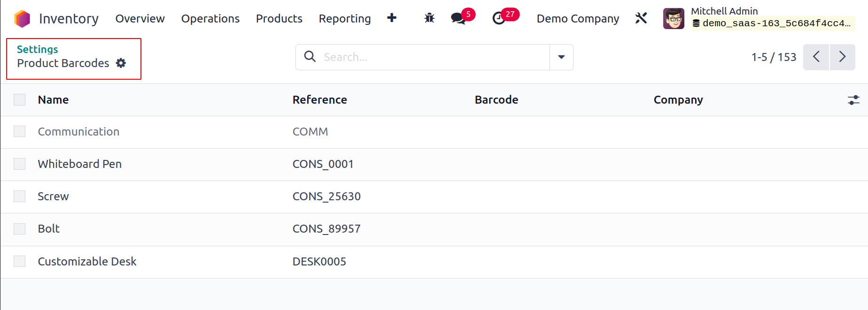Sort list by Reference column header
This screenshot has height=310, width=868.
click(x=319, y=100)
